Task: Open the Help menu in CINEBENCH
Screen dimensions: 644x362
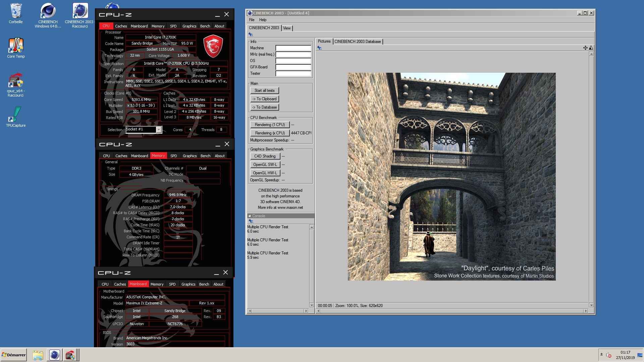Action: point(263,20)
